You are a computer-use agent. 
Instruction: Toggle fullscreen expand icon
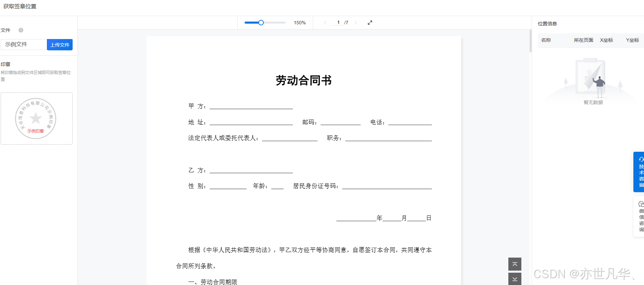coord(370,23)
